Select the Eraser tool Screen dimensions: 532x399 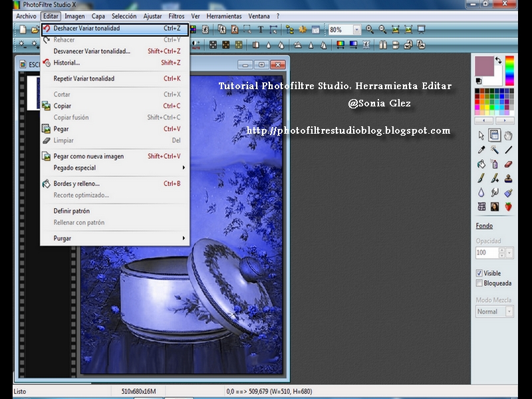click(x=508, y=164)
